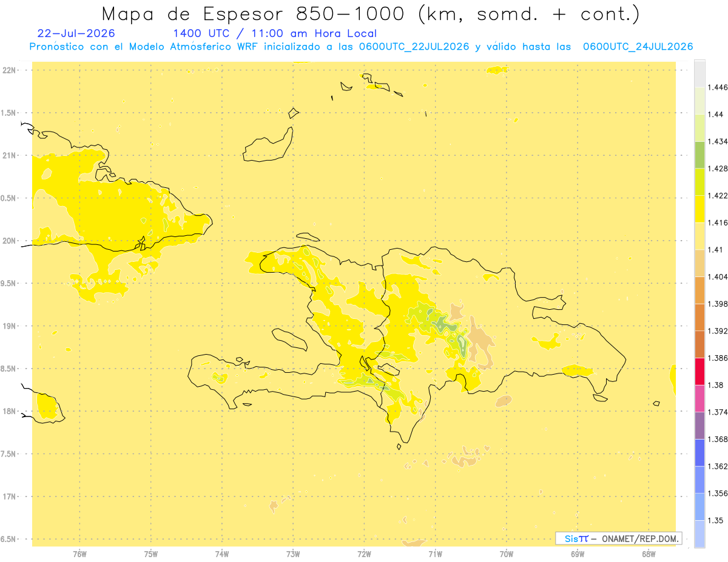Screen dimensions: 728x562
Task: Click the tan legend swatch above 1.404
Action: click(699, 263)
